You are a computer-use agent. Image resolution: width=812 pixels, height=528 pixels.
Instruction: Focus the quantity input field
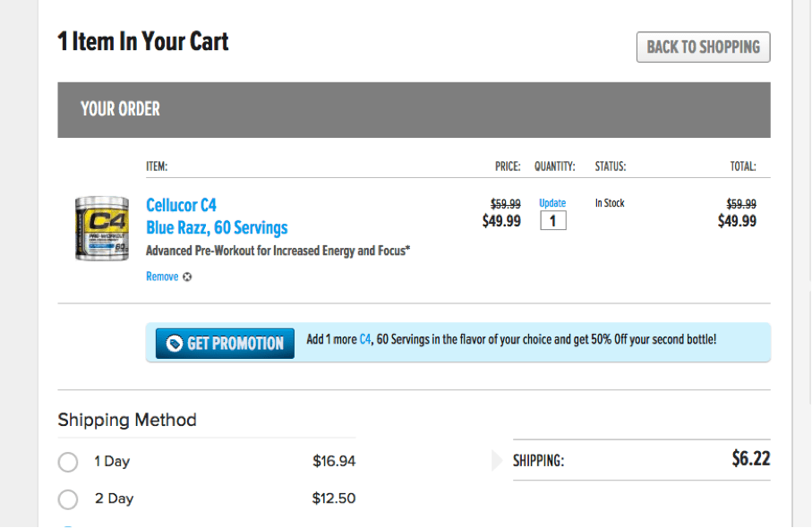point(553,221)
